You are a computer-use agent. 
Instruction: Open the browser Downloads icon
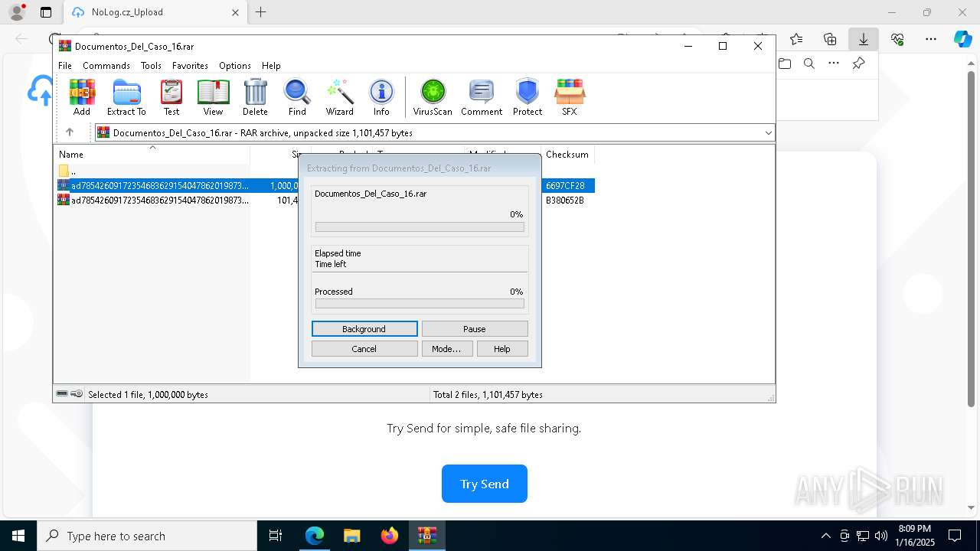[x=863, y=39]
